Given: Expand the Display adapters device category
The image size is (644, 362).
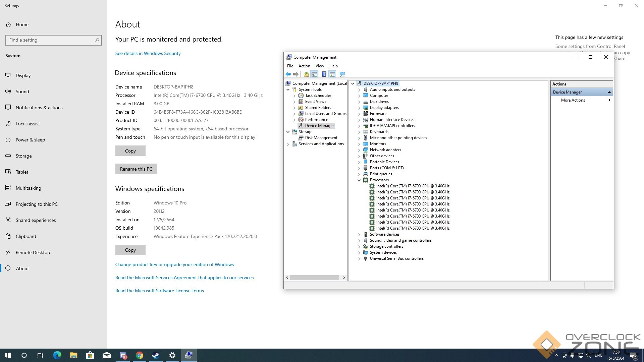Looking at the screenshot, I should (359, 108).
